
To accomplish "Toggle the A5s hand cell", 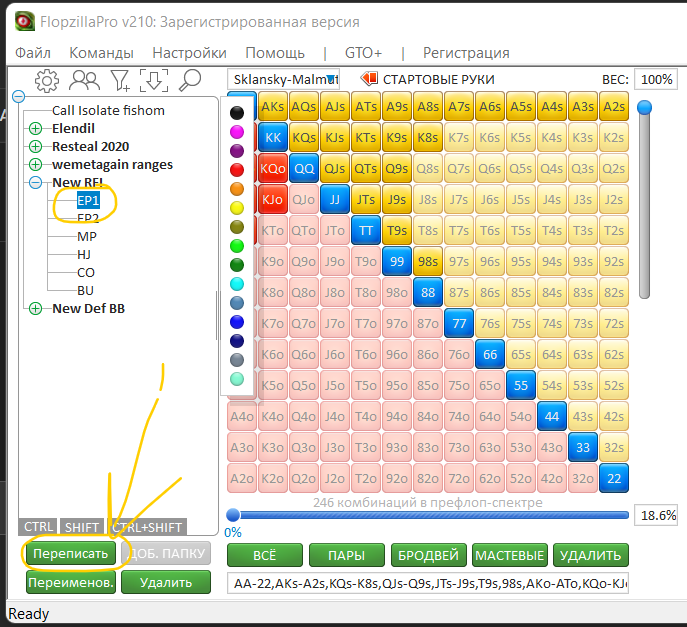I will click(x=521, y=106).
